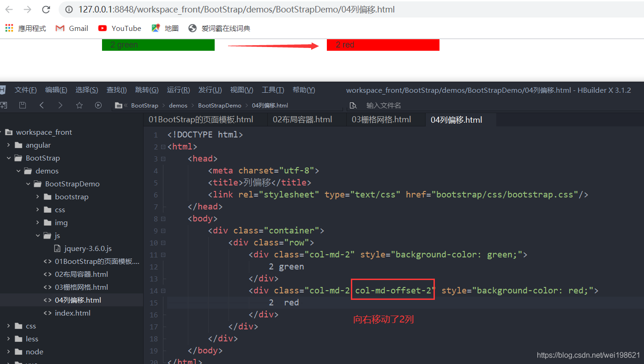Open the 查找(I) menu

coord(116,90)
